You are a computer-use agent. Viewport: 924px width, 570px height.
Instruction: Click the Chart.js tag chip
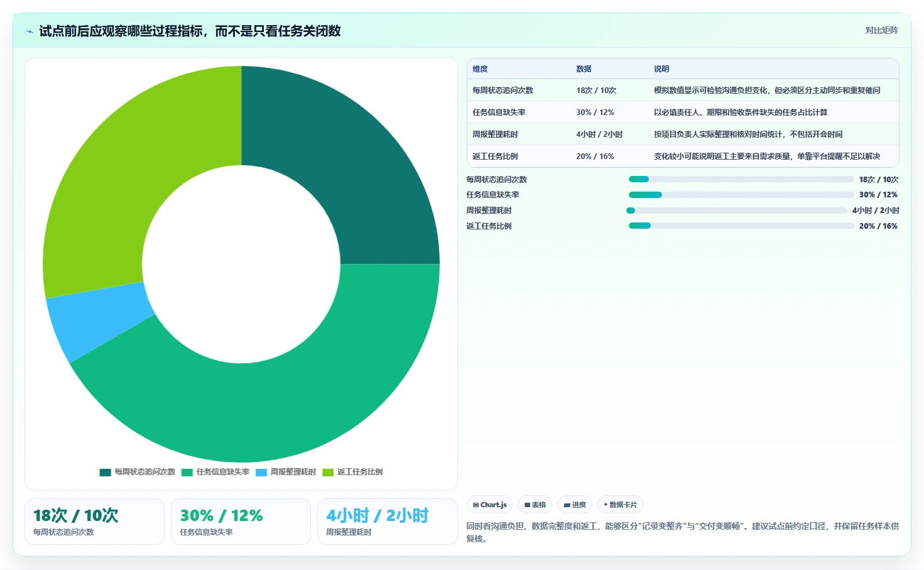[x=490, y=505]
